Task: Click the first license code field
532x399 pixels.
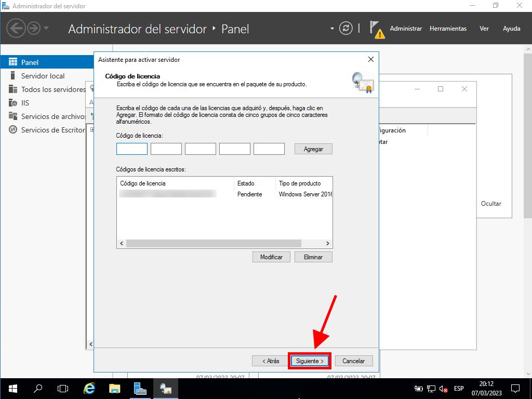Action: click(x=132, y=149)
